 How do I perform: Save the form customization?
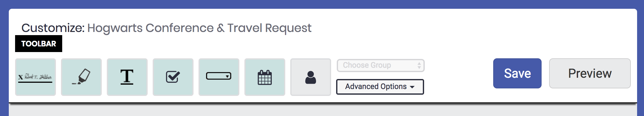[517, 73]
